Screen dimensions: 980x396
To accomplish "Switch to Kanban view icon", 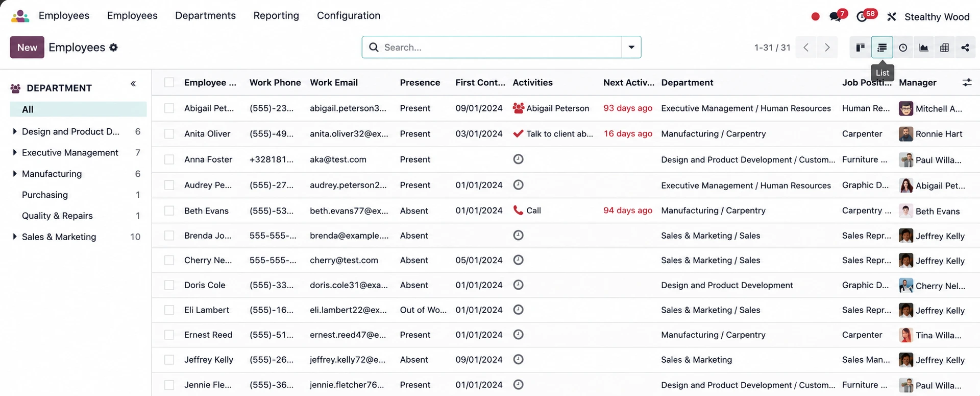I will (861, 48).
